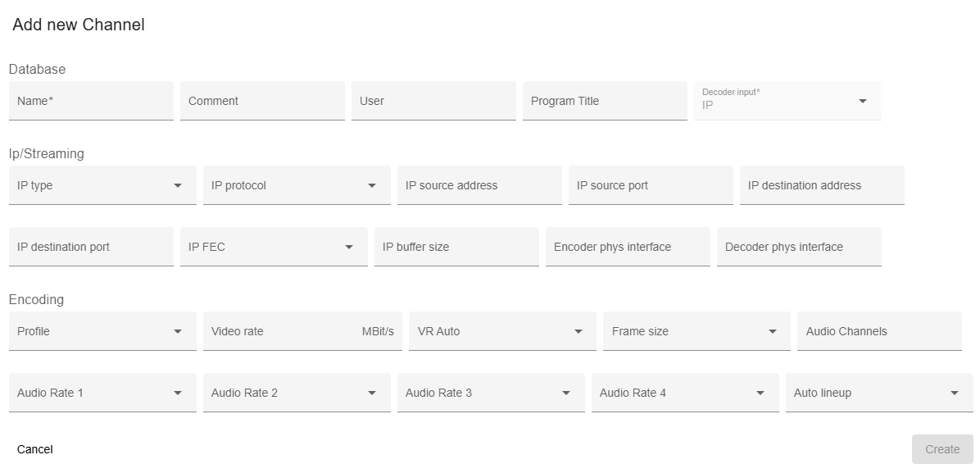
Task: Open the Decoder input dropdown
Action: tap(862, 101)
